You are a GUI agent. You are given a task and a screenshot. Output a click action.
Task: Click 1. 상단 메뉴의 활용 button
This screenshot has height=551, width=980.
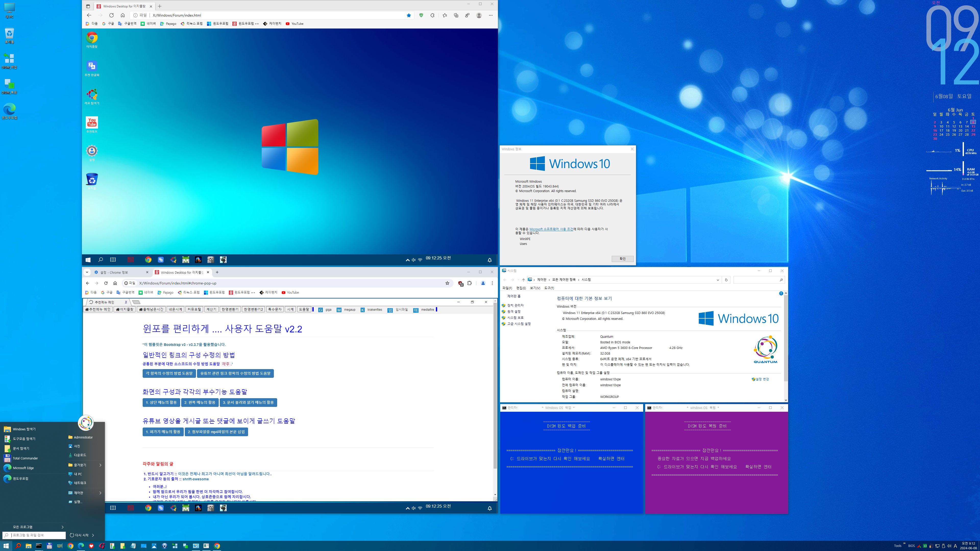(x=161, y=402)
